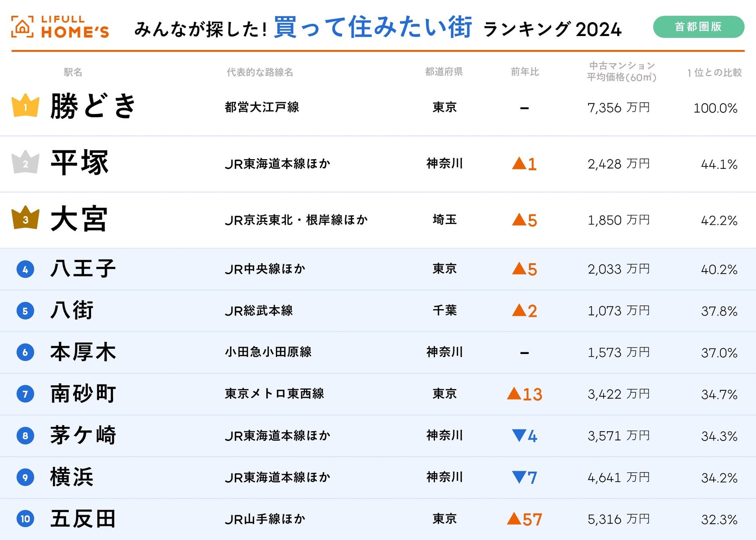Click the gold crown rank 1 icon
This screenshot has width=756, height=540.
pos(26,106)
